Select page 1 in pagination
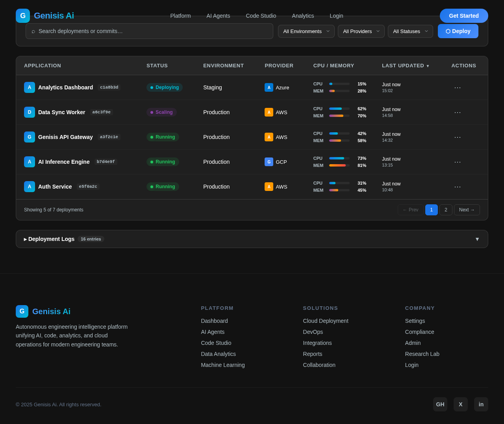This screenshot has width=504, height=424. [432, 210]
